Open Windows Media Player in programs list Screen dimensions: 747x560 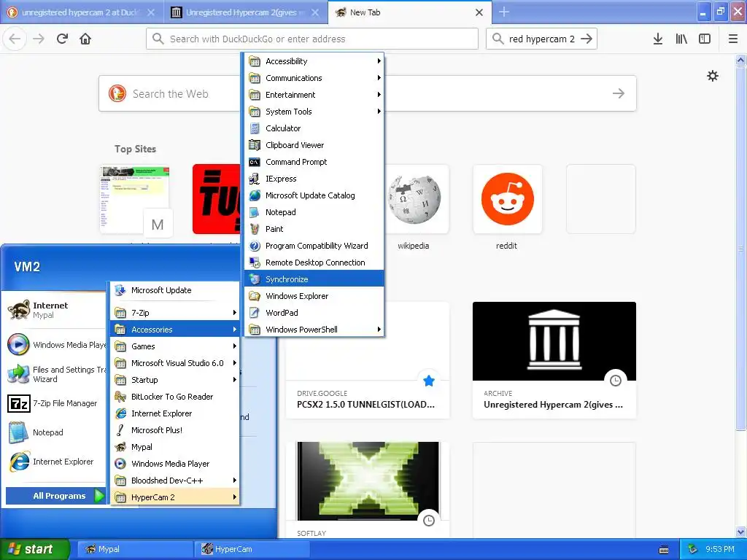coord(175,464)
